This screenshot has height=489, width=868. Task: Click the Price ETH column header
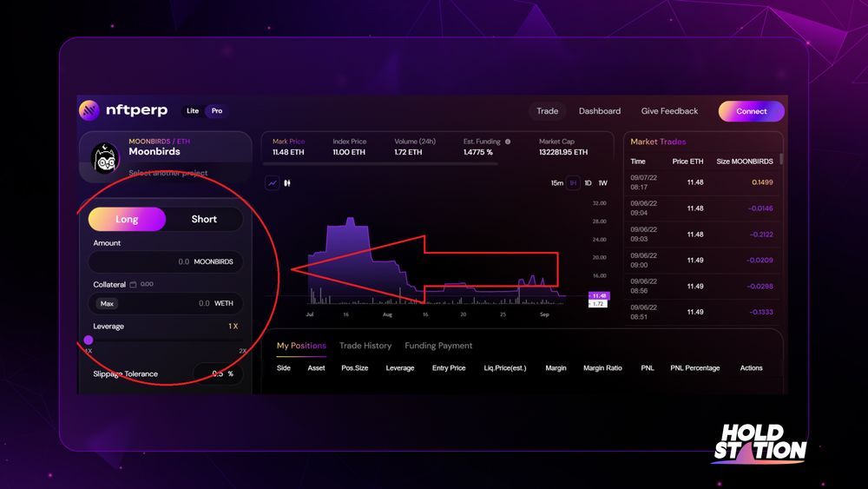point(687,162)
